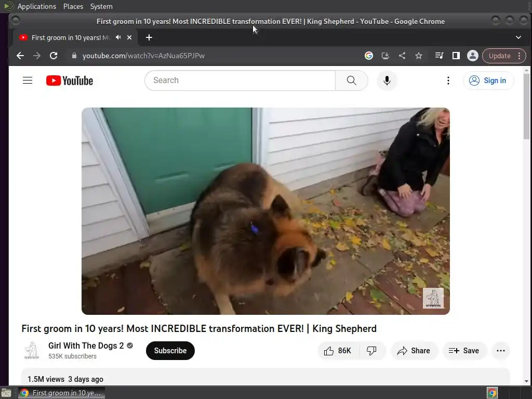
Task: Bookmark this page with the star
Action: click(419, 56)
